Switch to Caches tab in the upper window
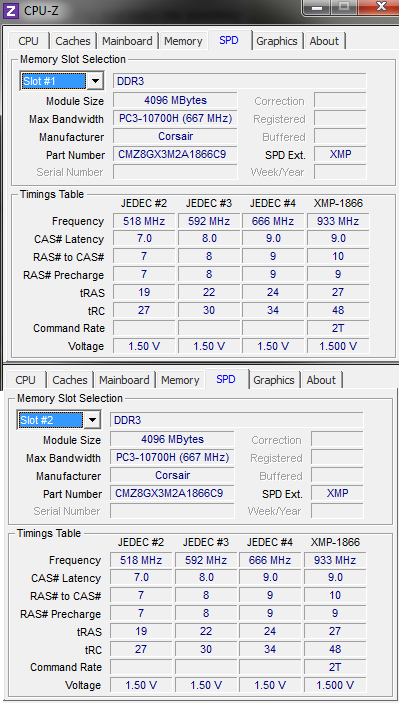Screen dimensions: 399x703 pos(73,41)
